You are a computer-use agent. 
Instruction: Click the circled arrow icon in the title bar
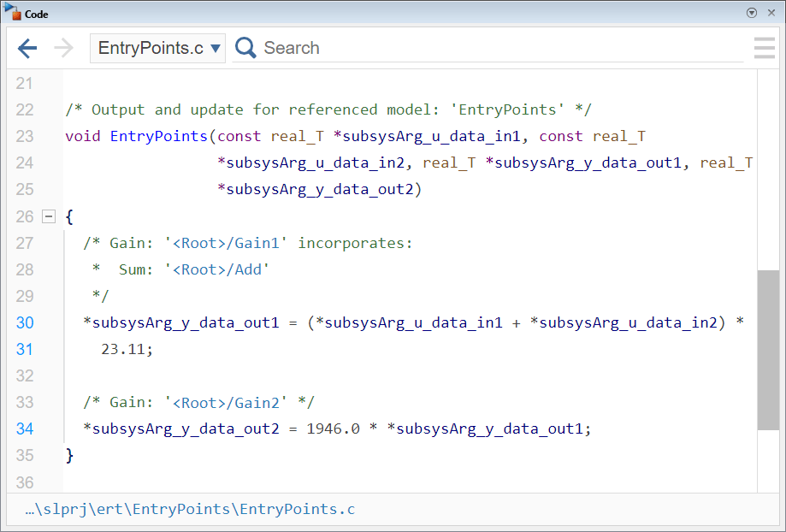750,13
